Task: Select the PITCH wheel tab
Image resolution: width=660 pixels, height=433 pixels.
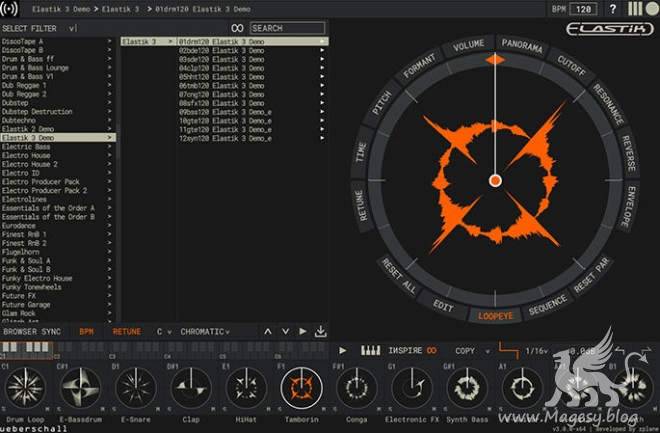Action: pos(382,103)
